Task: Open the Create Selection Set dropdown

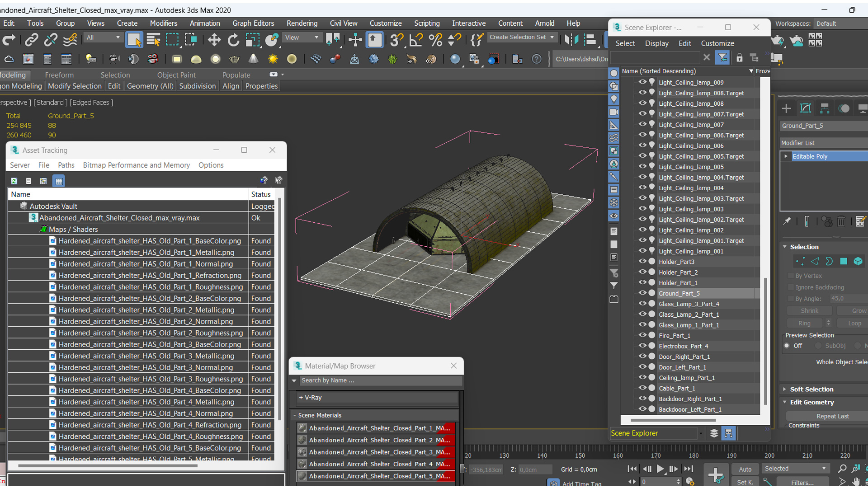Action: pos(522,37)
